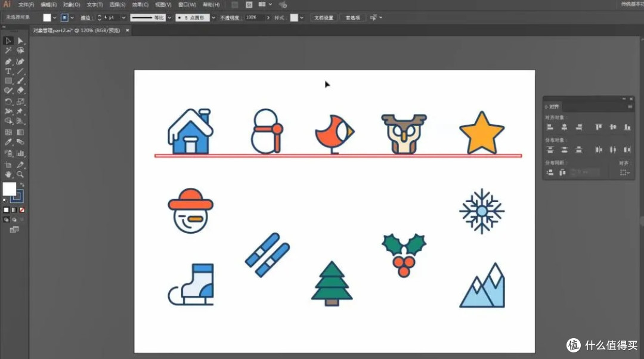This screenshot has height=359, width=644.
Task: Reset to default fill and stroke
Action: pyautogui.click(x=5, y=200)
